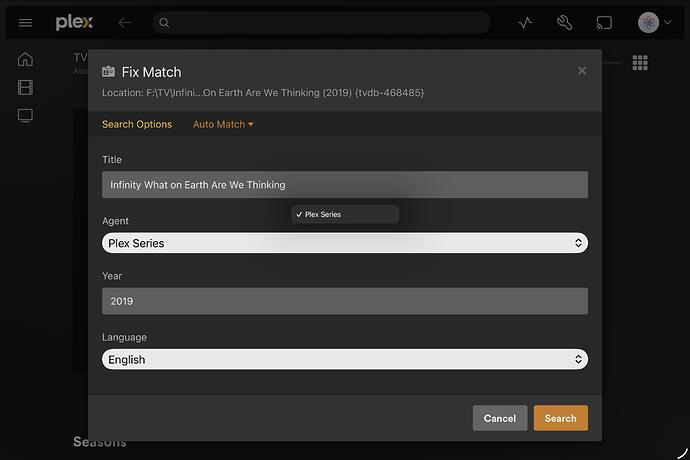Viewport: 690px width, 460px height.
Task: Click the search magnifier icon
Action: [x=164, y=22]
